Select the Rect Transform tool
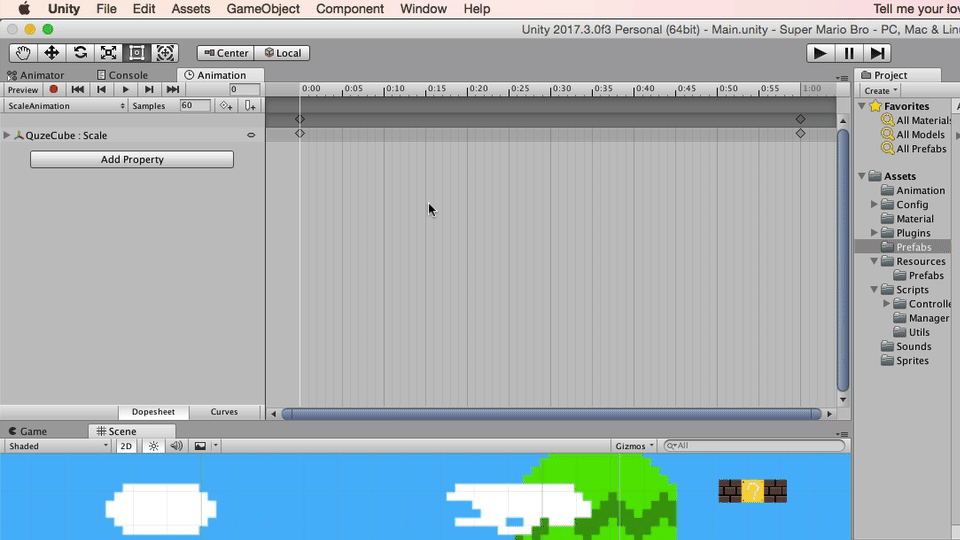960x540 pixels. pyautogui.click(x=137, y=53)
